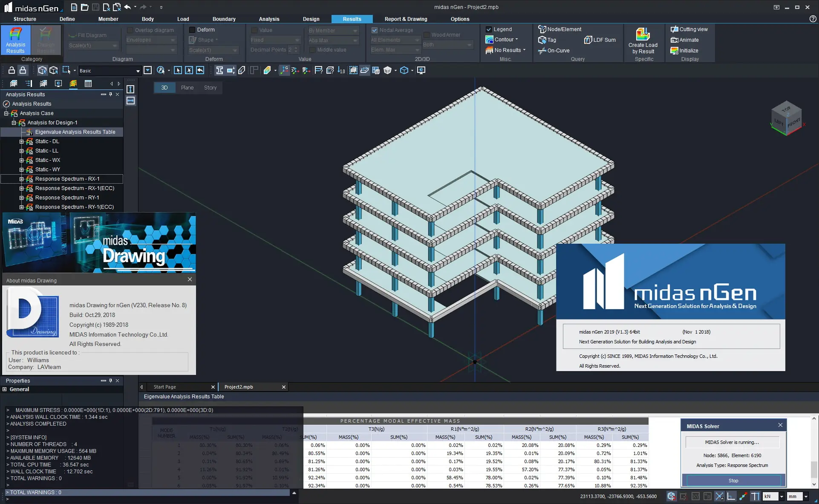This screenshot has height=504, width=819.
Task: Select Response Spectrum - RX-1(ECC) item
Action: coord(75,188)
